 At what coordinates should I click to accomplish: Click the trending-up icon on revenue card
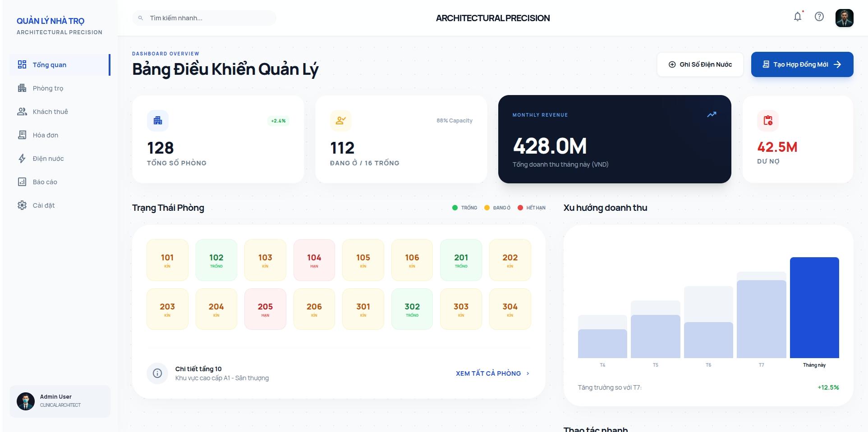[712, 115]
